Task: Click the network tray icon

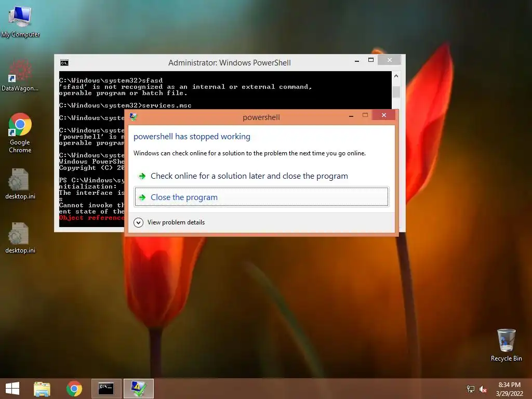Action: click(471, 389)
